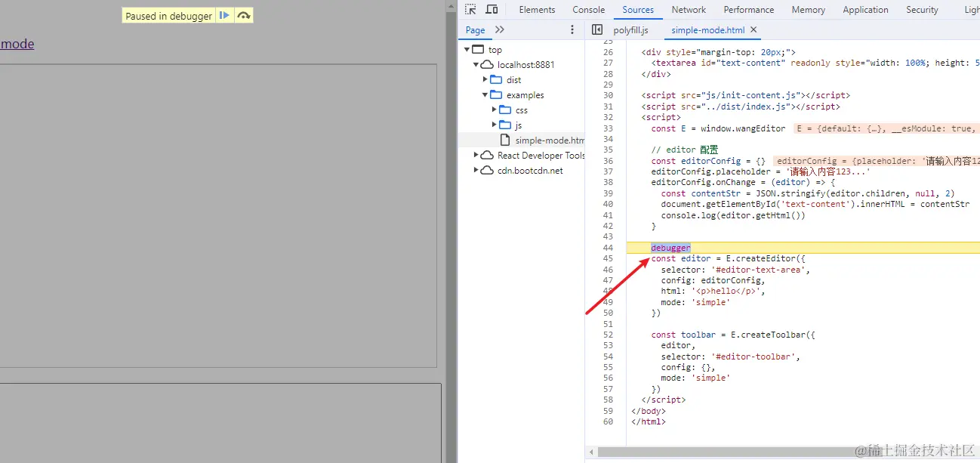Show more navigator tabs via the » icon
The width and height of the screenshot is (980, 463).
click(499, 29)
